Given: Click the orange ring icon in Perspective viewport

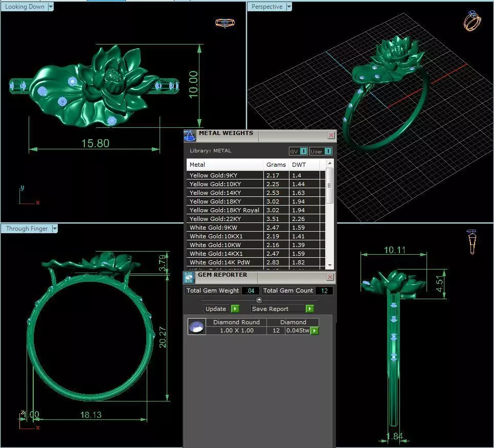Looking at the screenshot, I should pyautogui.click(x=472, y=21).
